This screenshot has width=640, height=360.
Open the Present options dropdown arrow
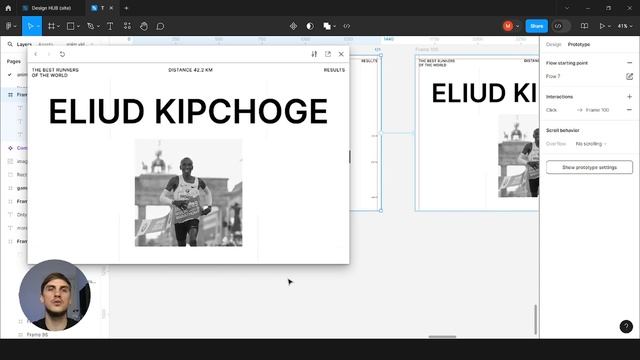coord(609,27)
